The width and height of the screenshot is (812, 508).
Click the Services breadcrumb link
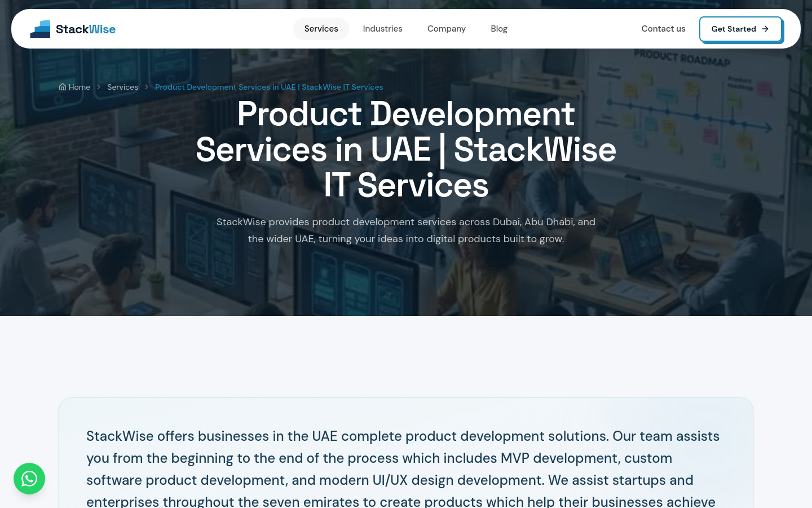[122, 87]
